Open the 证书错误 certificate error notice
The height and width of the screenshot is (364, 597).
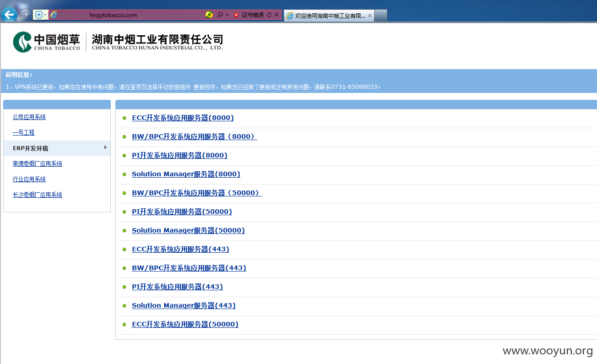pyautogui.click(x=252, y=15)
